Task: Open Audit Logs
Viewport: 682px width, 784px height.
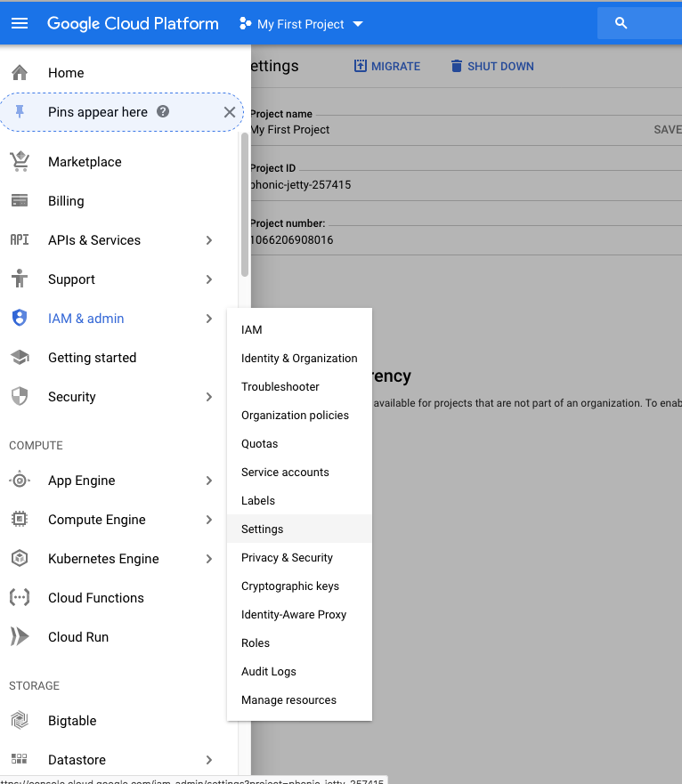Action: pyautogui.click(x=299, y=672)
